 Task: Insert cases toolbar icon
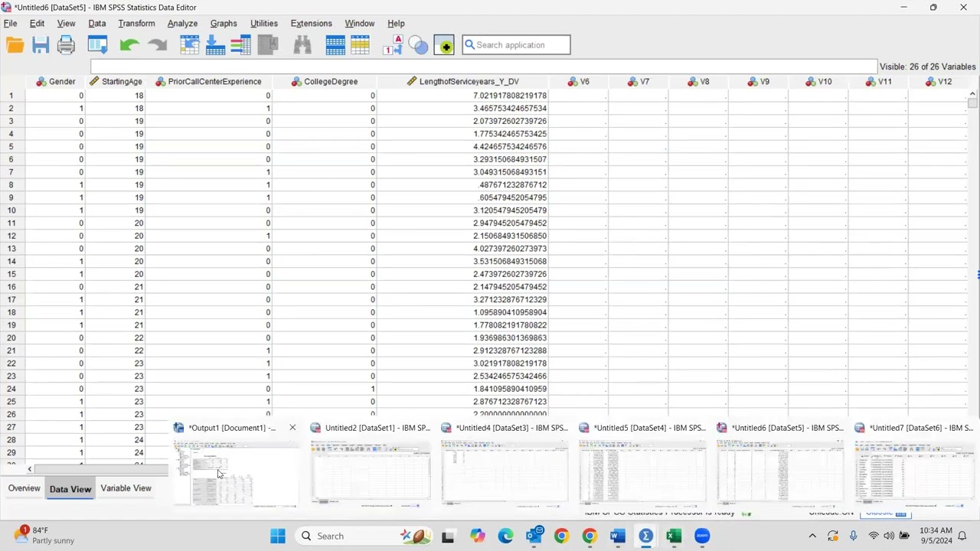point(335,45)
